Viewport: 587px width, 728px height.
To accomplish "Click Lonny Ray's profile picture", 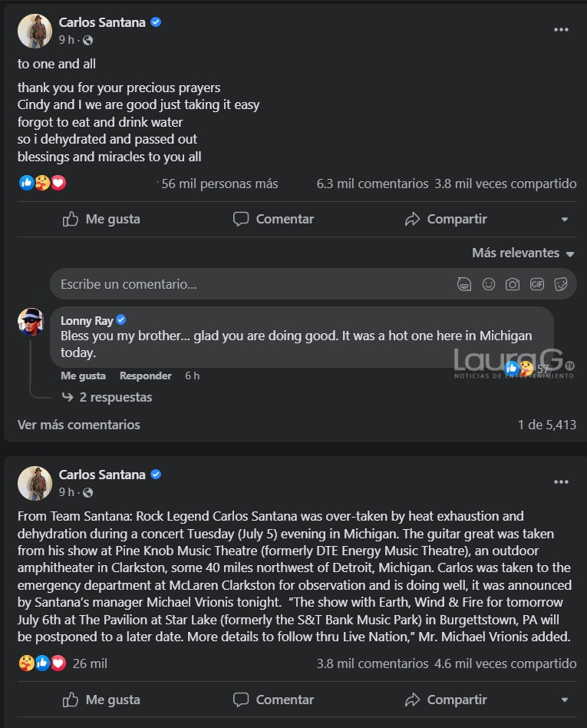I will (31, 321).
